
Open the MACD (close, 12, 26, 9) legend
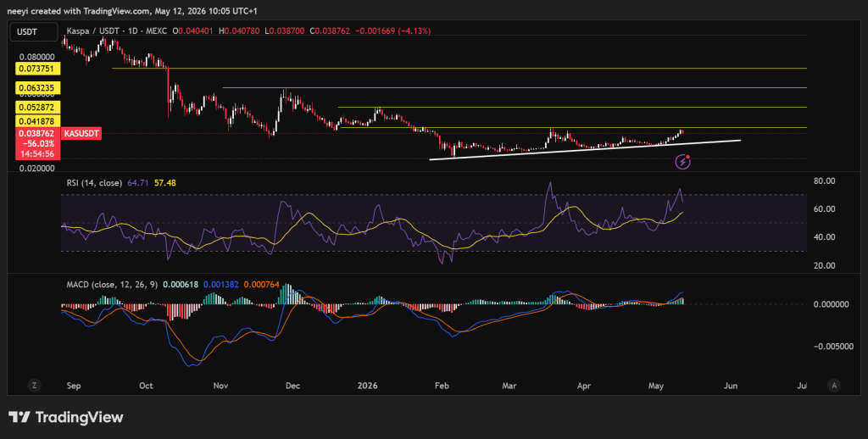click(112, 285)
